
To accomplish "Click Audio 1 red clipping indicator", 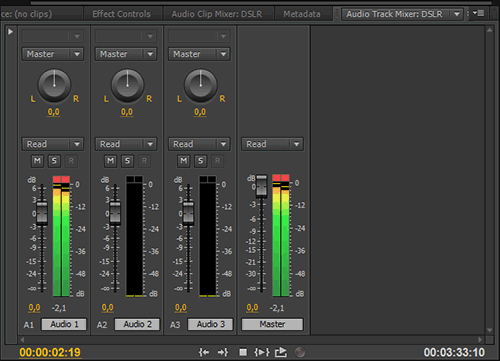I will point(61,179).
